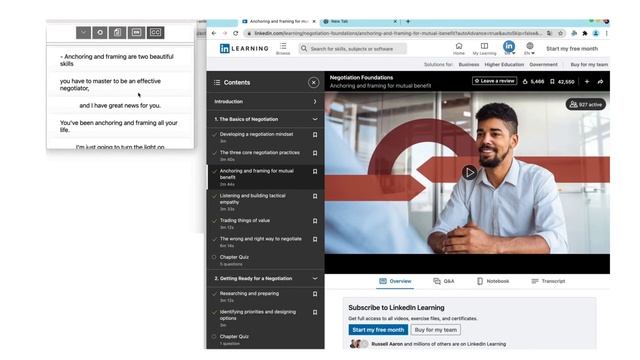Go to the Home icon
The image size is (640, 360).
459,46
